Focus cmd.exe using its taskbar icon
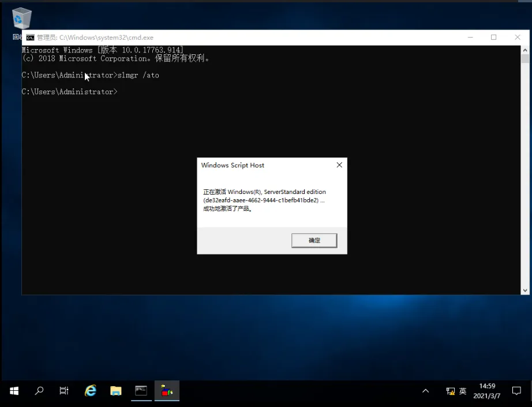The height and width of the screenshot is (407, 532). (x=141, y=391)
